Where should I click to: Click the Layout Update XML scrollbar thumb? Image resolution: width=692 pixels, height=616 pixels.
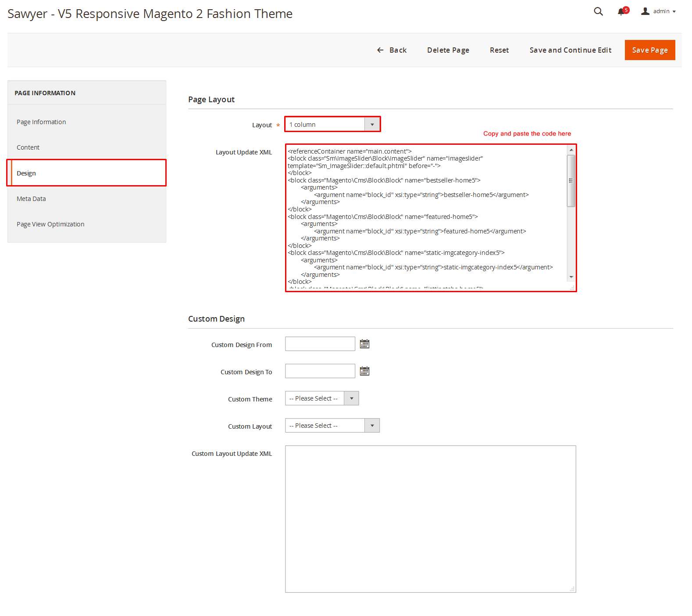pos(571,180)
